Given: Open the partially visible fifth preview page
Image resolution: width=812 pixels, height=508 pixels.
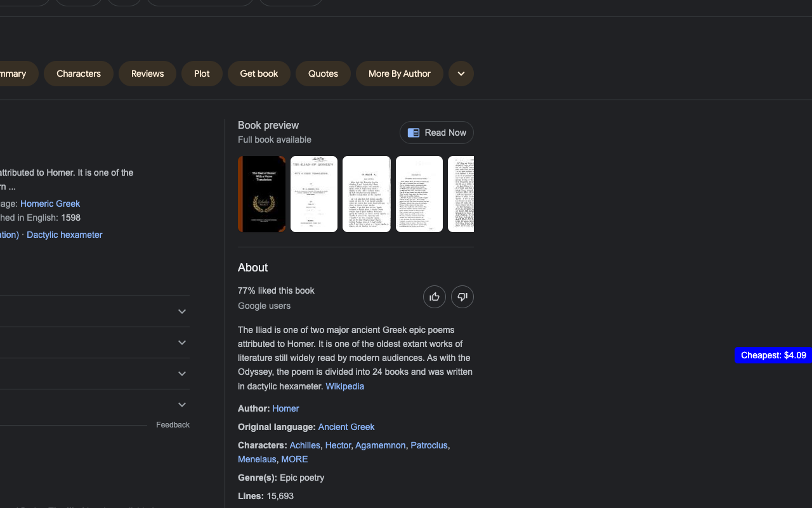Looking at the screenshot, I should (x=461, y=194).
